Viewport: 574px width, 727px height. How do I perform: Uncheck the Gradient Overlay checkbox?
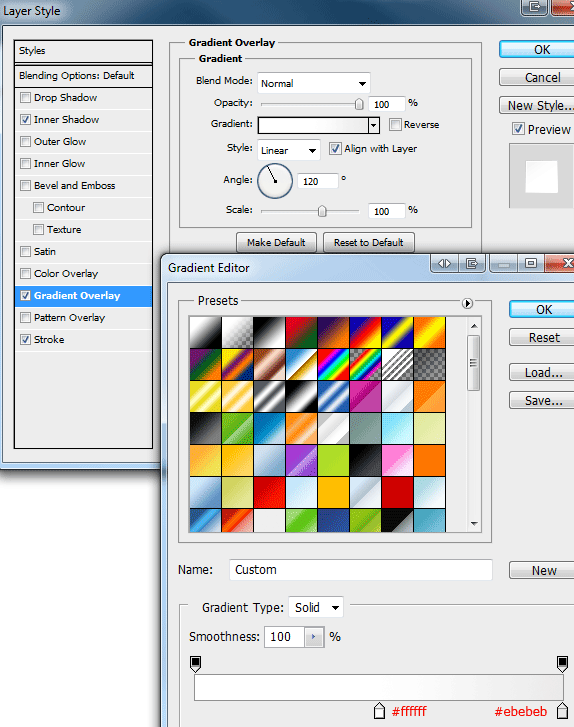click(26, 295)
